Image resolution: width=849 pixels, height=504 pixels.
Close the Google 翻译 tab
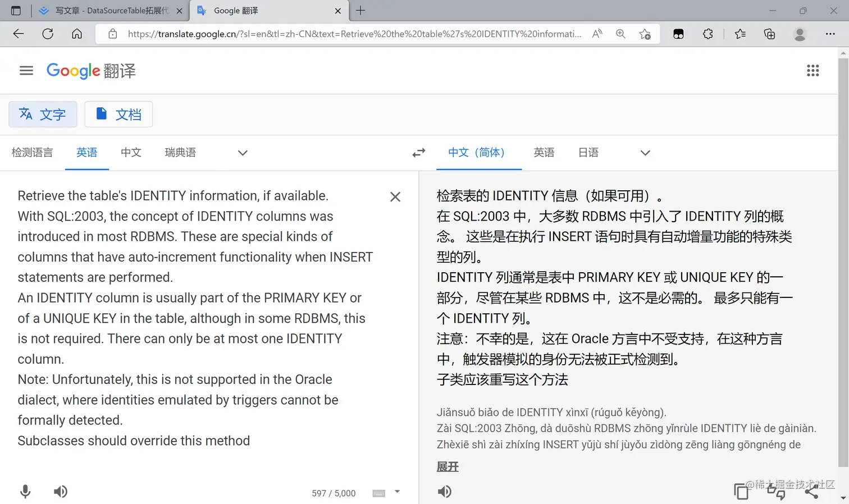click(x=338, y=11)
